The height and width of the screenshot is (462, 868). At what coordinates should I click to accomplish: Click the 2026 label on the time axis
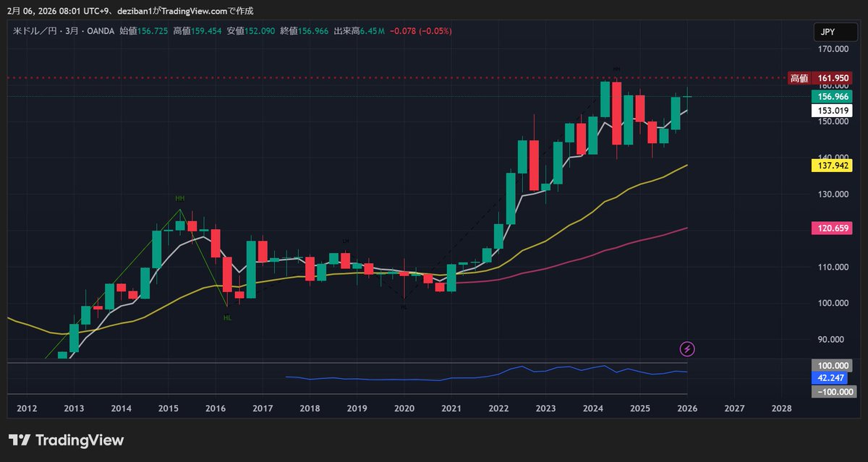[x=686, y=408]
